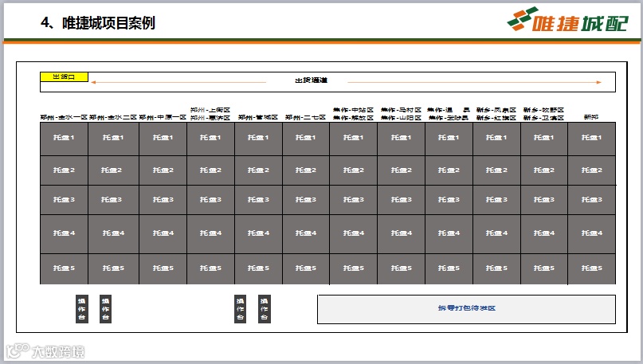643x364 pixels.
Task: Click 托盘3 under 新乡-牧野区 column
Action: click(x=543, y=200)
